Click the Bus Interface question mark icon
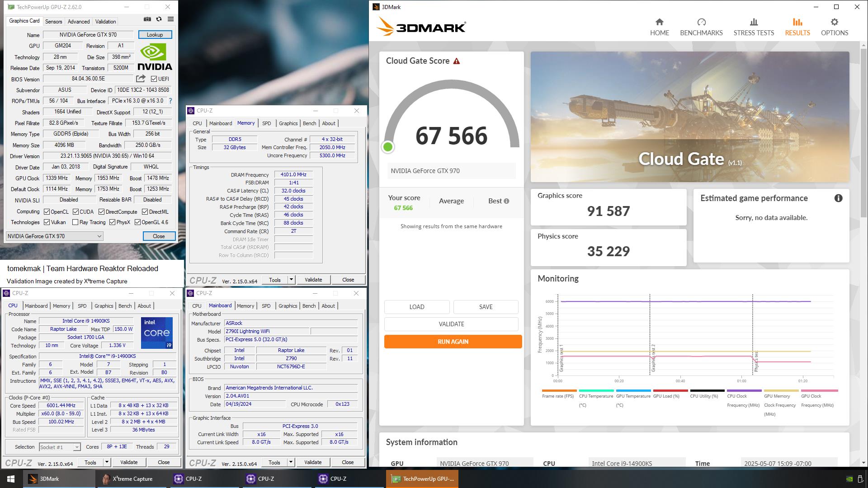The width and height of the screenshot is (868, 488). [x=170, y=101]
